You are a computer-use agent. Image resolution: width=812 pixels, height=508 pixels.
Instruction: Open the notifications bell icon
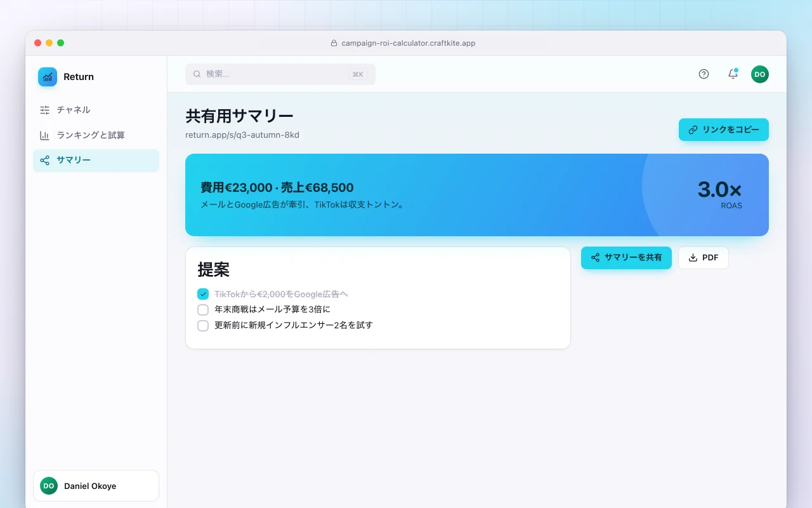point(733,74)
